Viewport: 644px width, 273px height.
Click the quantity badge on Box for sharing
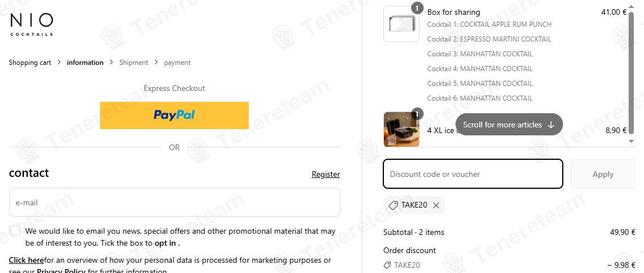417,8
